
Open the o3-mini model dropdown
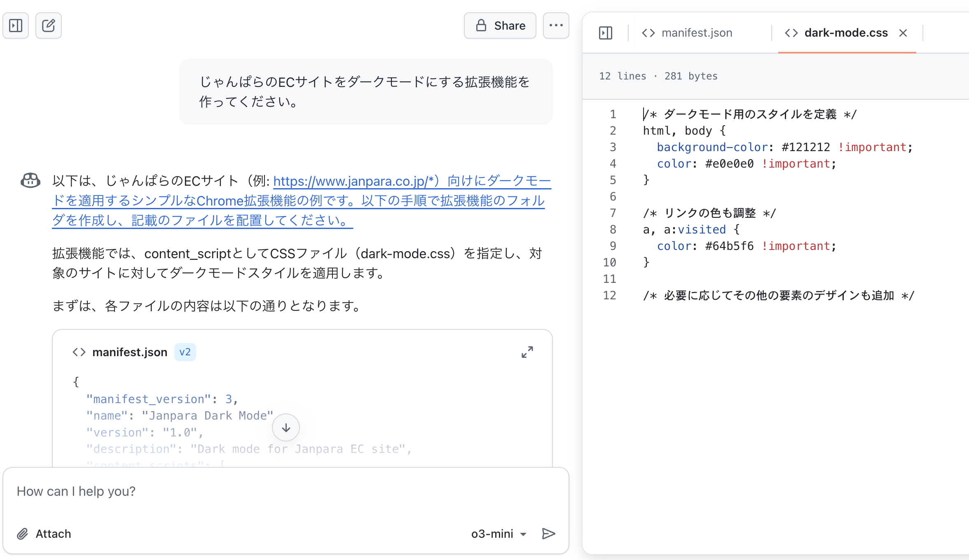tap(499, 534)
